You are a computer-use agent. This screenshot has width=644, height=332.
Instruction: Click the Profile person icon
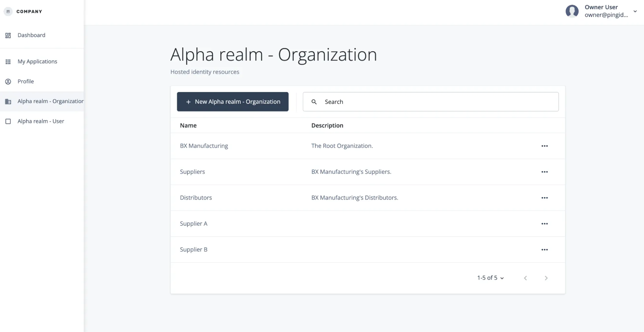pos(8,81)
